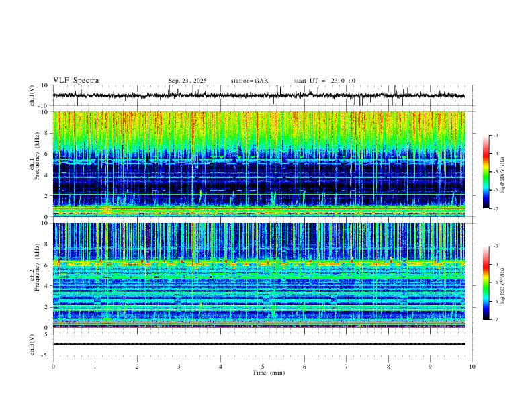
Task: Click the ch.1 voltage waveform trace panel
Action: (263, 95)
